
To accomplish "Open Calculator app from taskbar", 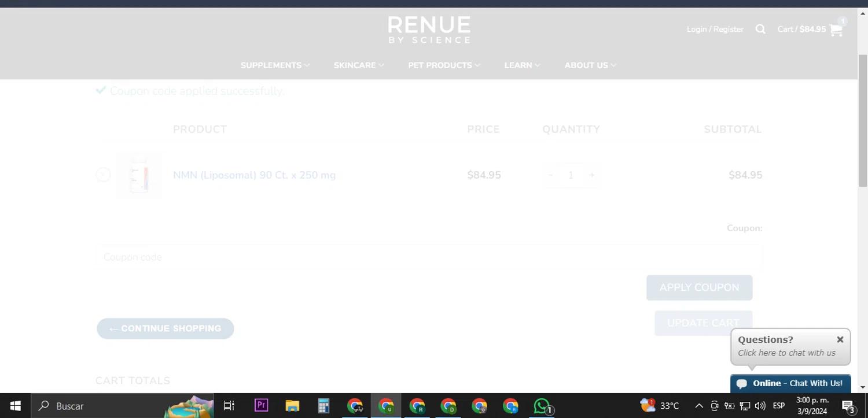I will pos(323,406).
